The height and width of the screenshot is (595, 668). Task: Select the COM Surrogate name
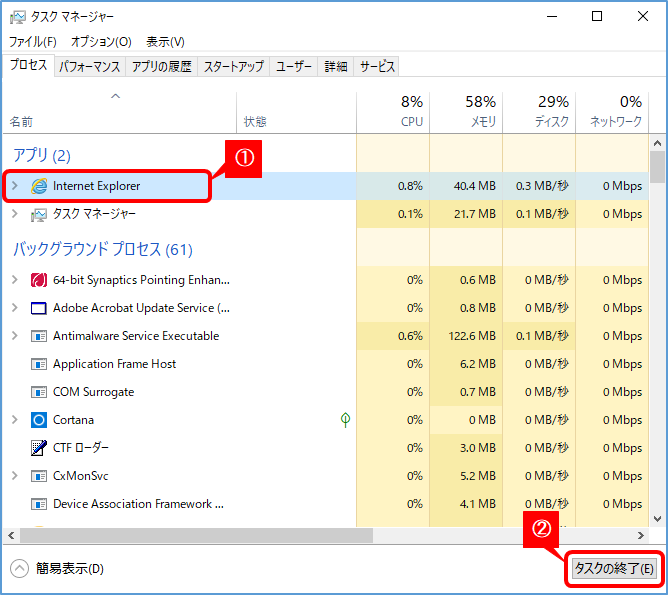93,392
